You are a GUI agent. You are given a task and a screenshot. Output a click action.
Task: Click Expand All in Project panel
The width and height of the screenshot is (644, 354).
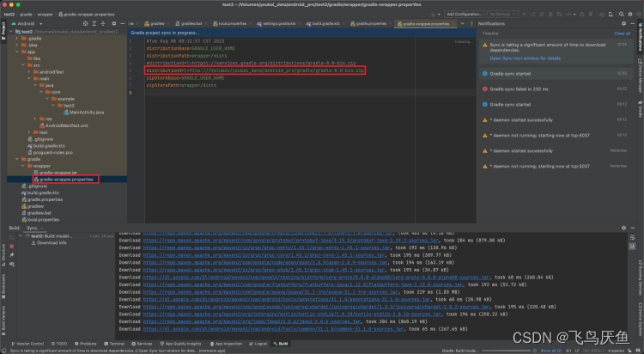tap(94, 24)
